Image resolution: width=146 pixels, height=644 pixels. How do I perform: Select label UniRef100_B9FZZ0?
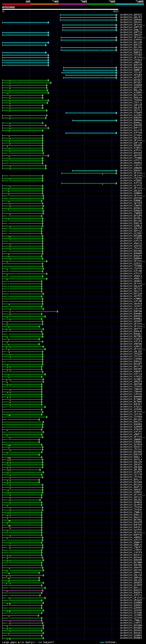tap(131, 45)
